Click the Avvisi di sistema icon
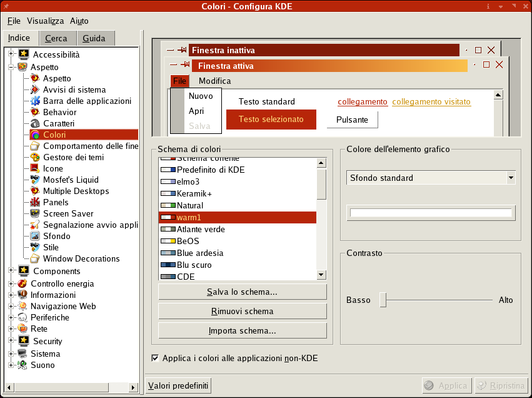 point(35,89)
